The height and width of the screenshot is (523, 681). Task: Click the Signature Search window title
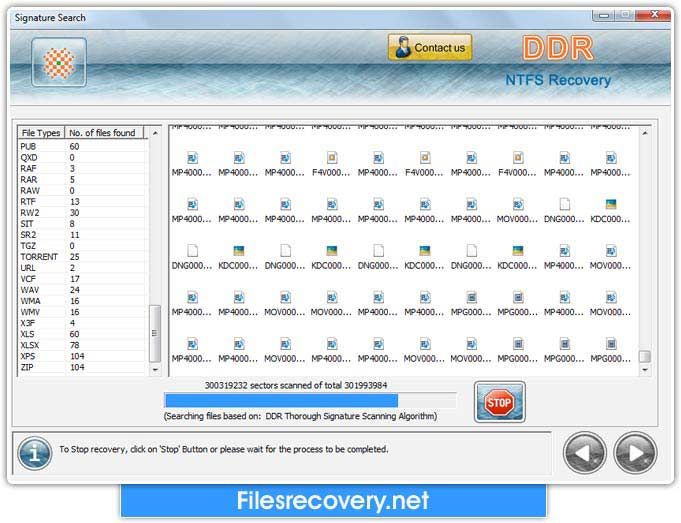(50, 18)
